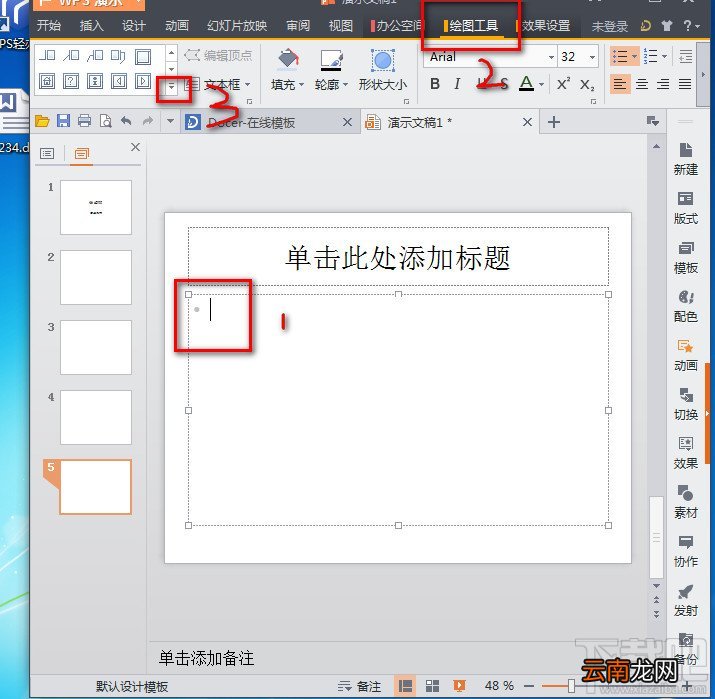This screenshot has height=699, width=715.
Task: Close the Docer-在线模板 tab
Action: point(347,122)
